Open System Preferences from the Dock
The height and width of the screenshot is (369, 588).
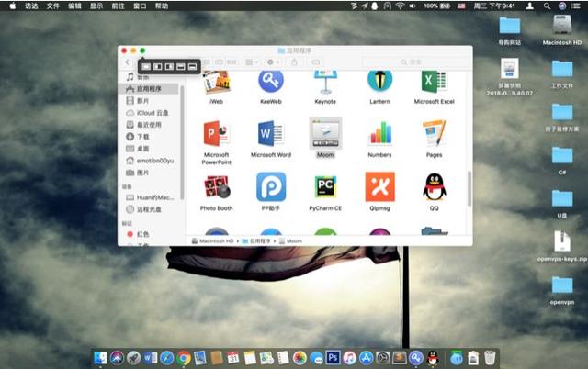382,358
